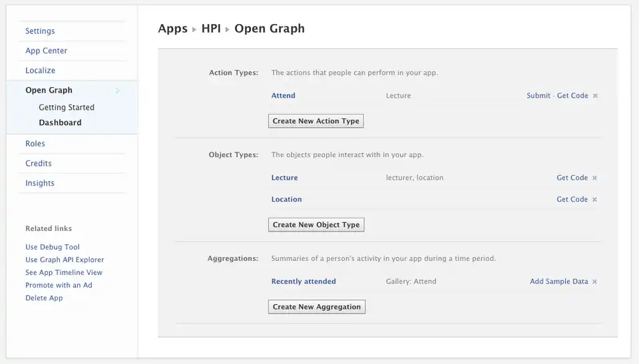
Task: Open the Attend action type link
Action: (283, 96)
